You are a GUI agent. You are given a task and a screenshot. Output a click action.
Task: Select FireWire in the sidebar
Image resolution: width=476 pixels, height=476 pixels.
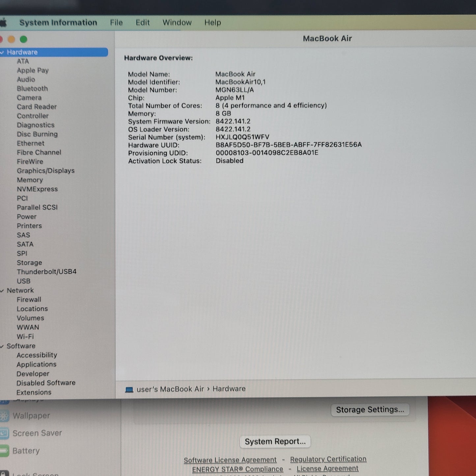30,162
